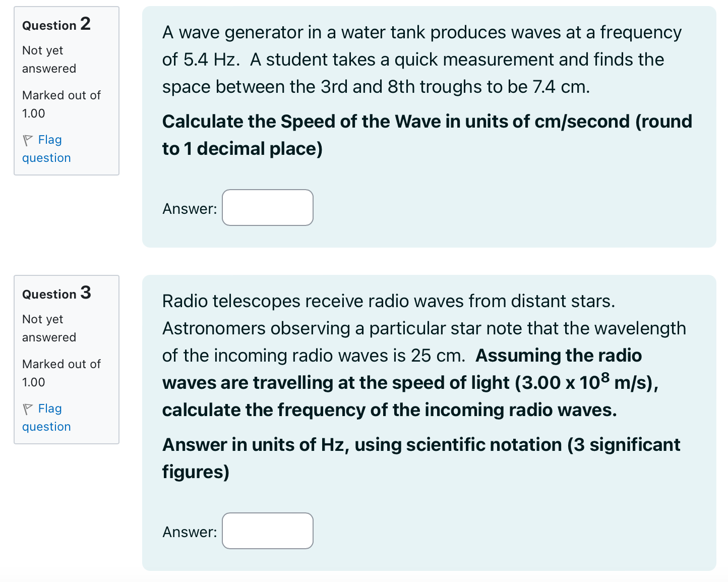Screen dimensions: 728x582
Task: Click the 'Not yet answered' status under Question 2
Action: (48, 59)
